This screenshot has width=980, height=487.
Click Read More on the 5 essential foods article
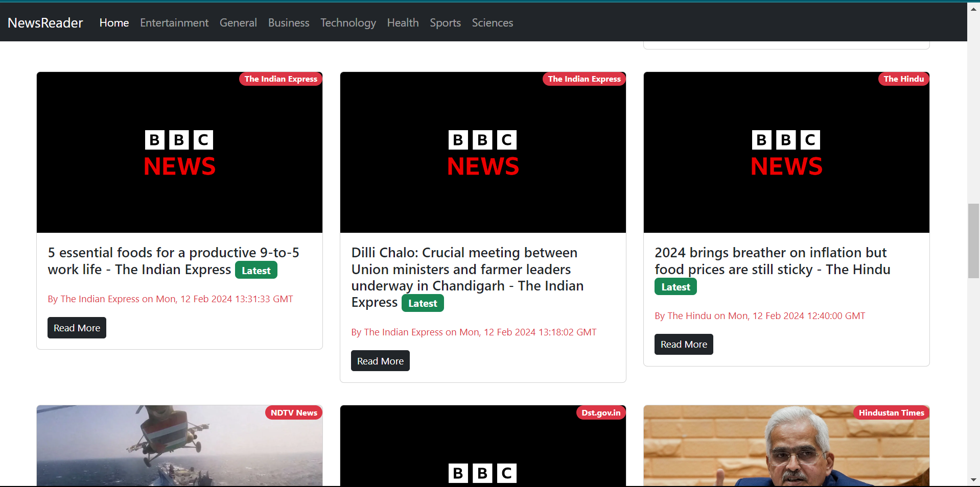tap(77, 328)
